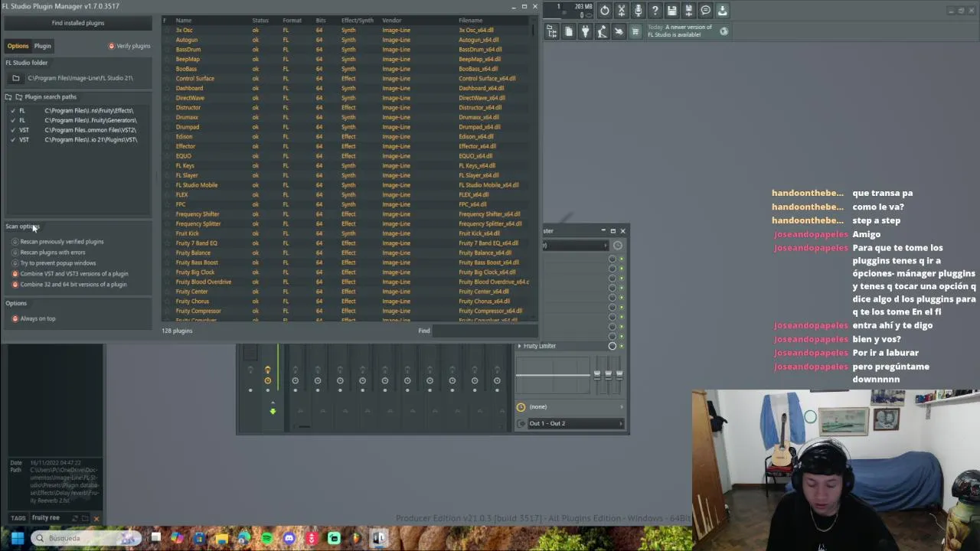Screen dimensions: 980x551
Task: Uncheck the VST2 Common Files search path
Action: (x=12, y=130)
